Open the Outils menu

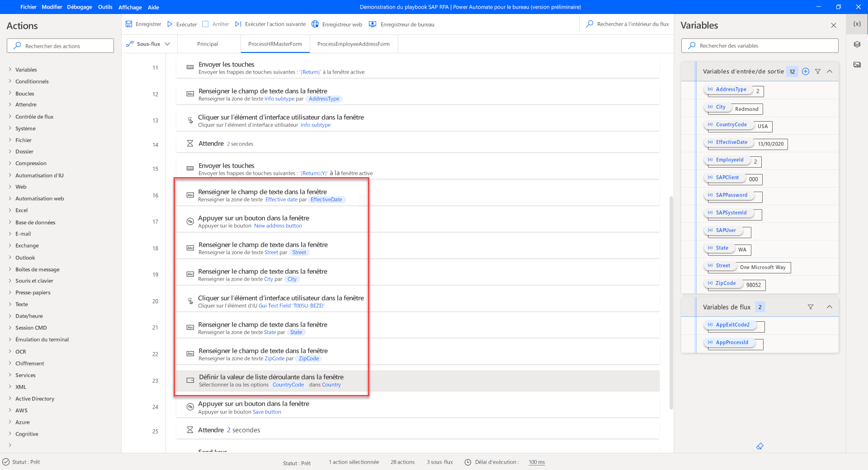click(x=105, y=7)
